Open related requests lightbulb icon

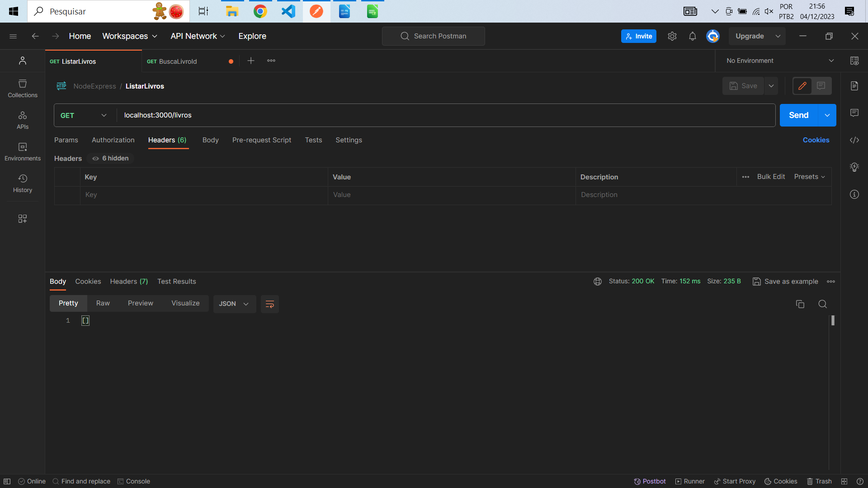coord(854,167)
